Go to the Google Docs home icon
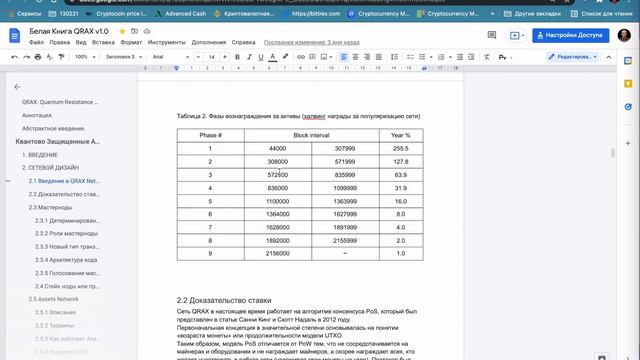Image resolution: width=640 pixels, height=360 pixels. coord(15,36)
